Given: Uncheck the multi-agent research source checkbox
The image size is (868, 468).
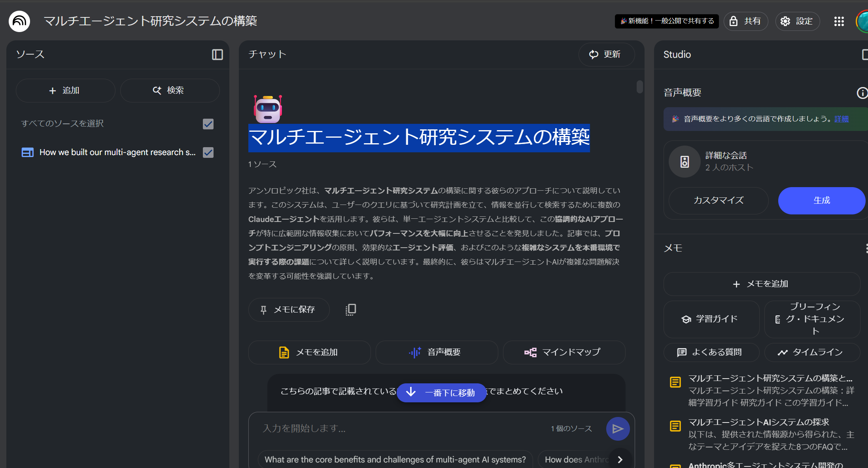Looking at the screenshot, I should point(208,153).
